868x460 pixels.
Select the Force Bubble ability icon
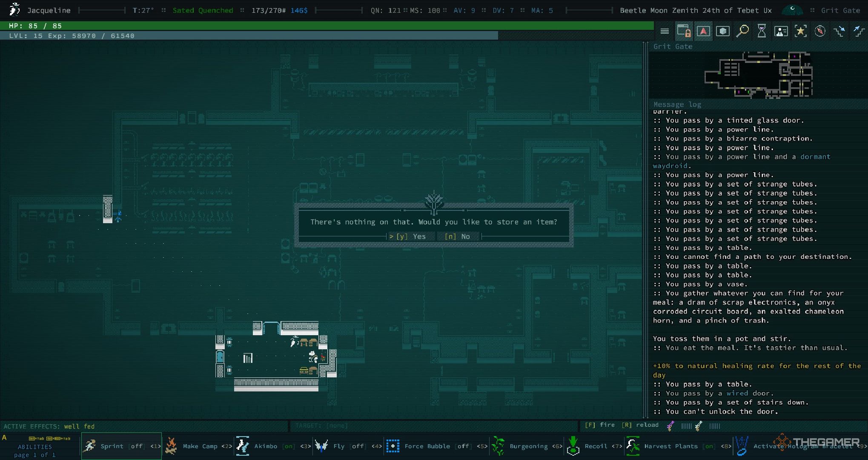coord(392,446)
